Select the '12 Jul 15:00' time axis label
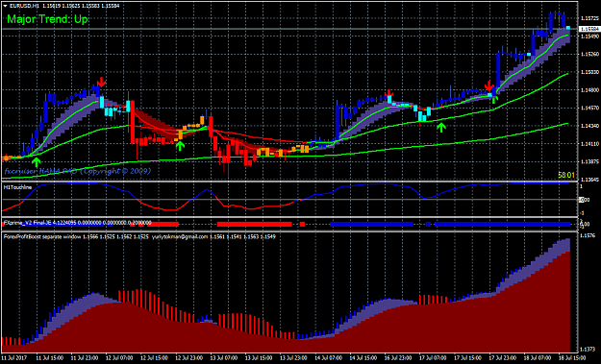Screen dimensions: 601x364 pos(155,358)
